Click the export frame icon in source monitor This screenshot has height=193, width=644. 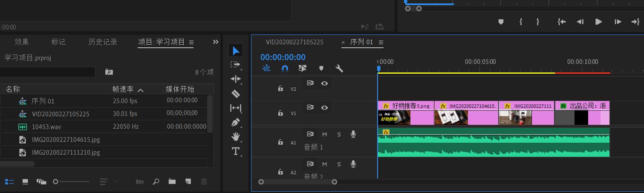click(379, 27)
